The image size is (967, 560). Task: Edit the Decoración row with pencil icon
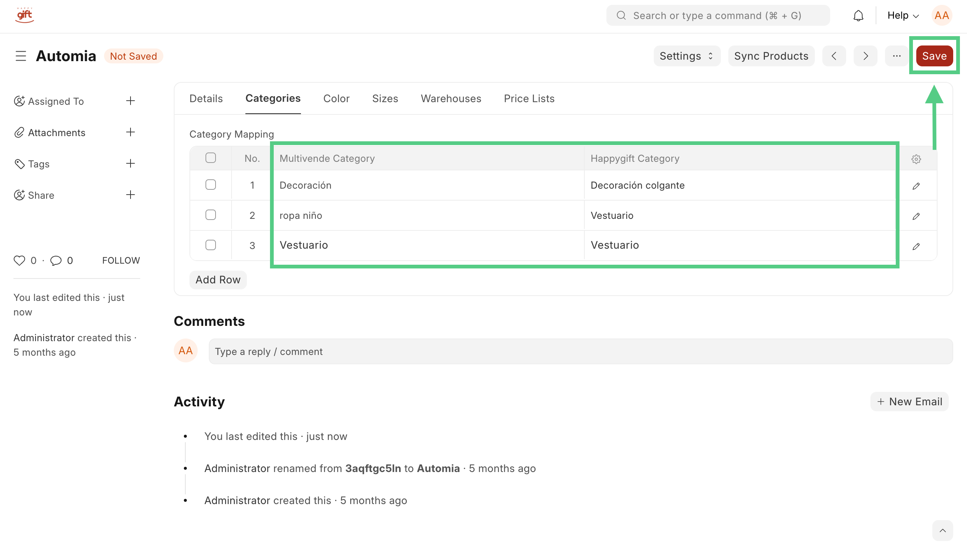(916, 186)
